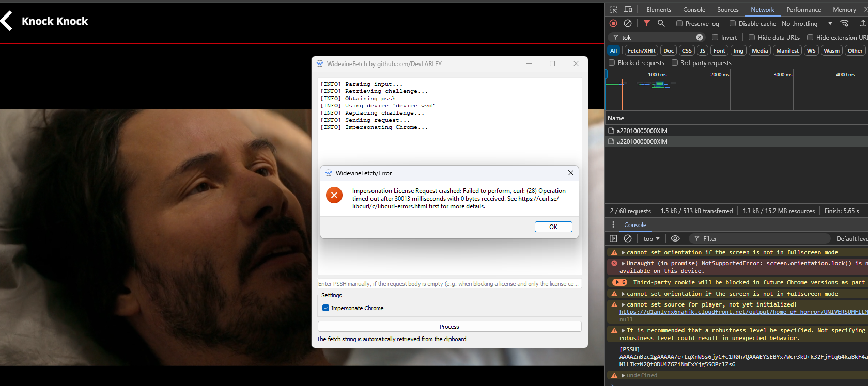This screenshot has width=868, height=386.
Task: Create a live expression with eye icon
Action: tap(675, 238)
